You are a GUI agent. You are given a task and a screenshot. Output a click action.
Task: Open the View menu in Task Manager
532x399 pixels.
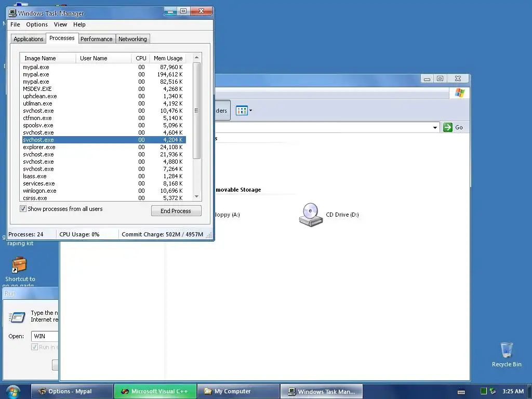[x=60, y=24]
